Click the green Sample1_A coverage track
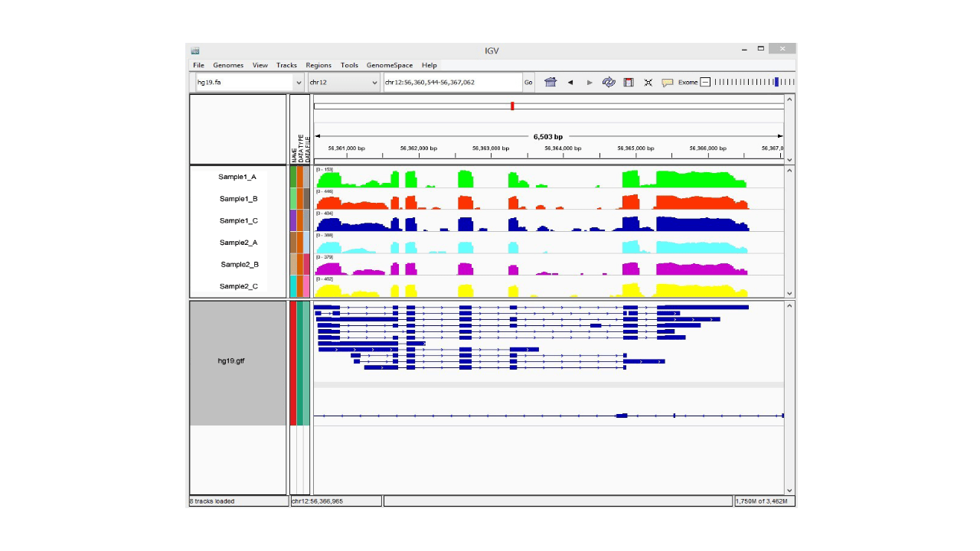This screenshot has height=551, width=980. coord(548,178)
